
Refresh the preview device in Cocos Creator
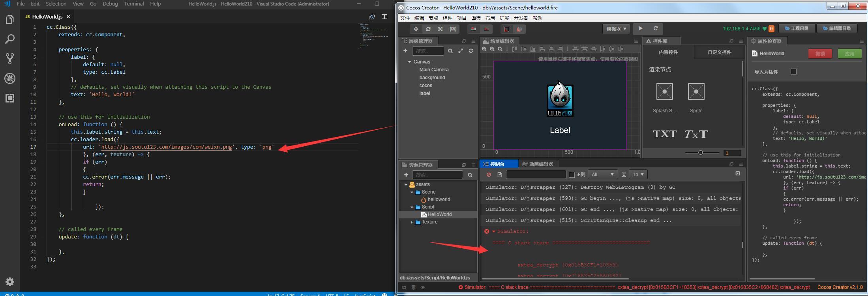655,28
